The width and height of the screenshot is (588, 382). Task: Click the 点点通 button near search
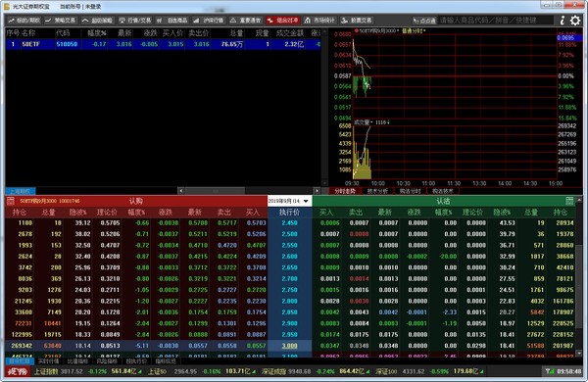pyautogui.click(x=424, y=21)
